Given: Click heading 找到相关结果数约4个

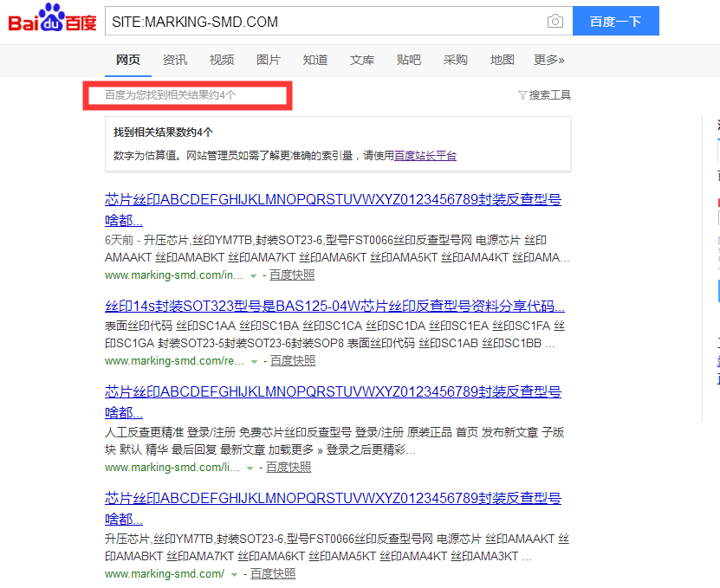Looking at the screenshot, I should 164,132.
